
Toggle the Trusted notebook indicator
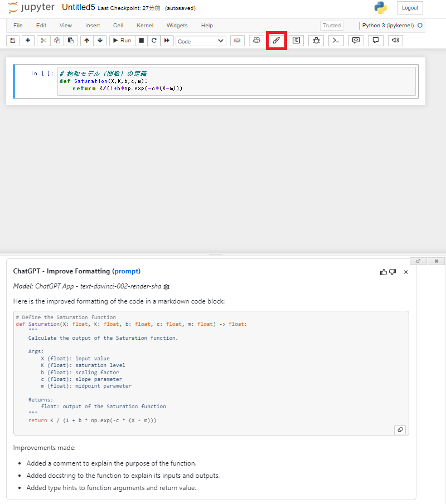(331, 26)
